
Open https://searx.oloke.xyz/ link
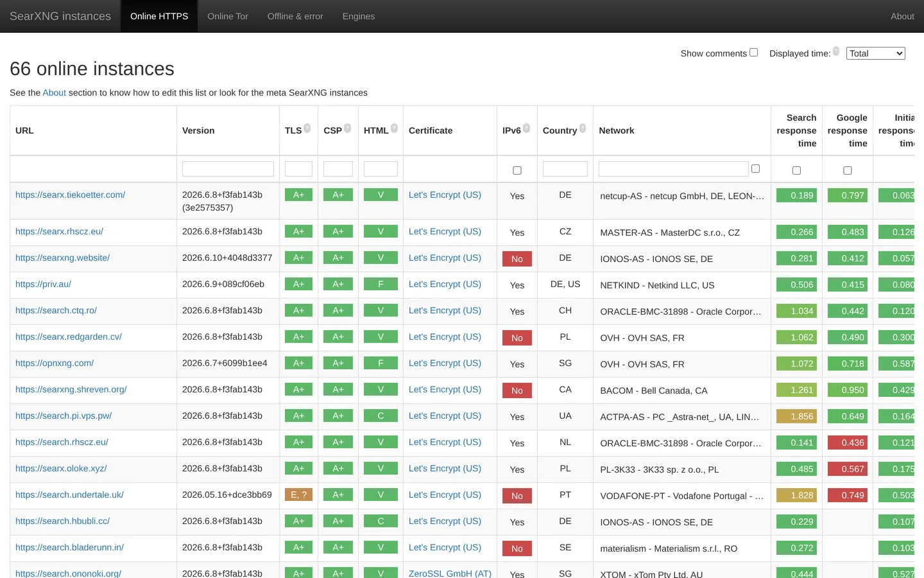point(61,468)
